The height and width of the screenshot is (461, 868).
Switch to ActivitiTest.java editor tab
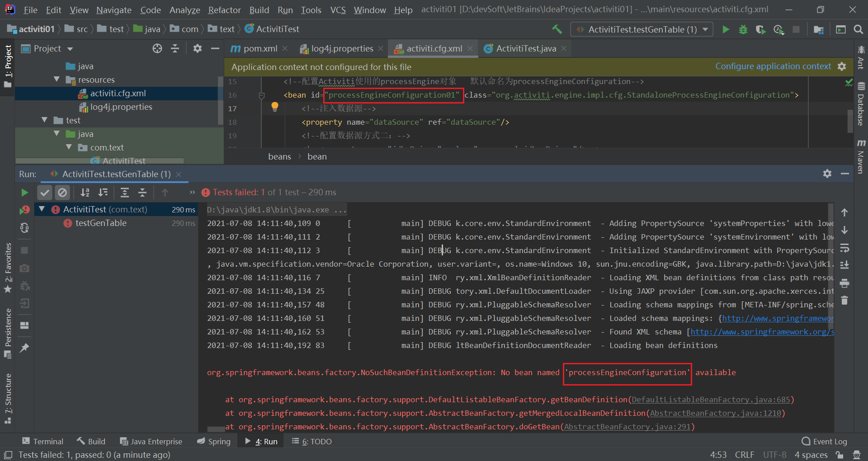click(526, 48)
